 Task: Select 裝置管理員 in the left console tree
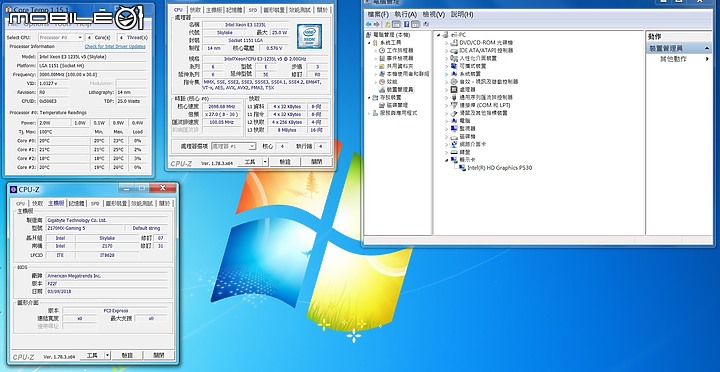pos(399,90)
